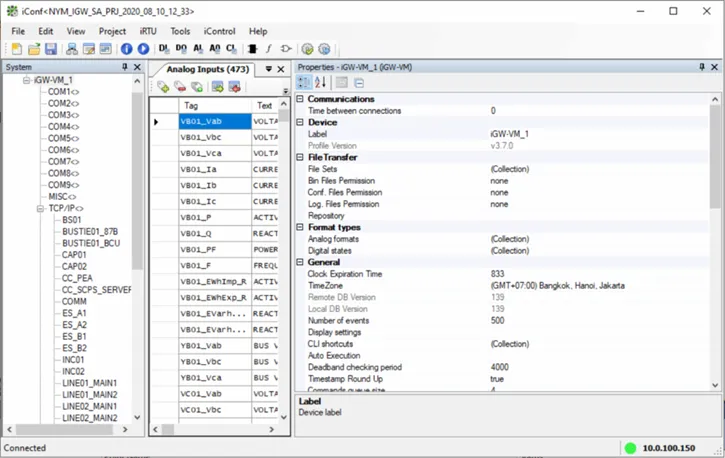This screenshot has height=458, width=725.
Task: Click the Deadband checking period value 4000
Action: point(598,367)
